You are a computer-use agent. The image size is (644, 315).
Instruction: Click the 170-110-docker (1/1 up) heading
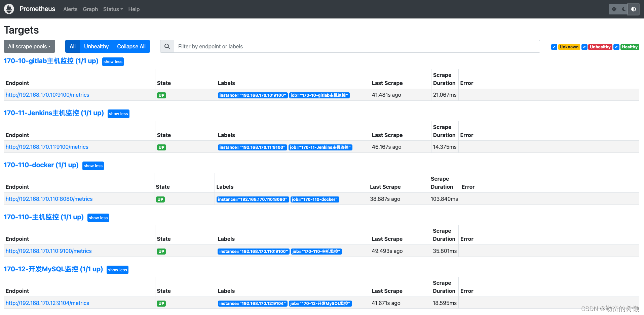41,165
